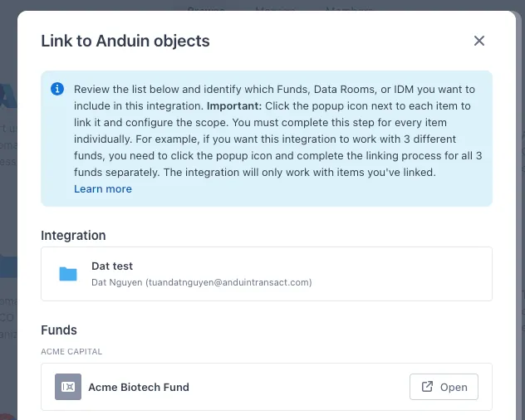The width and height of the screenshot is (525, 420).
Task: Click the dimmed Members tab behind the dialog
Action: click(349, 7)
